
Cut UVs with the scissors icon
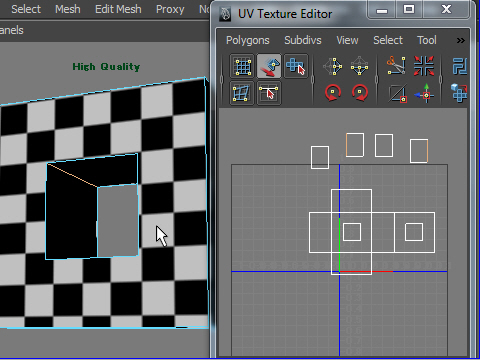pos(396,65)
